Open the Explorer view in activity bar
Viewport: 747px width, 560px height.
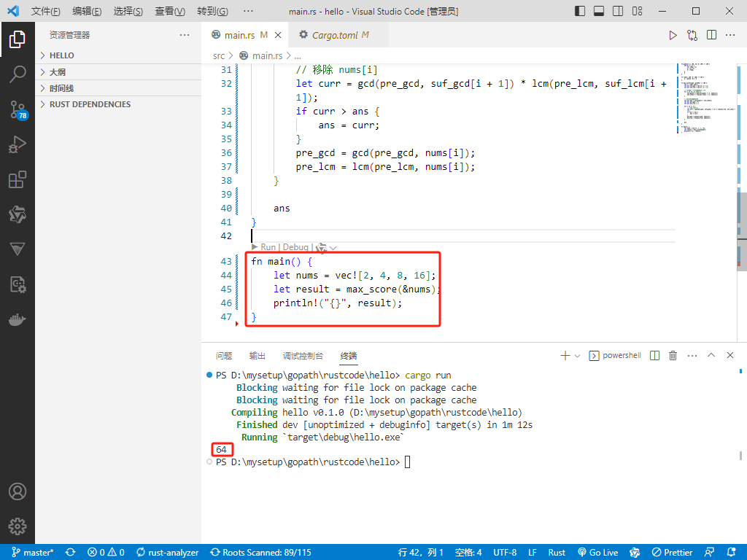18,39
